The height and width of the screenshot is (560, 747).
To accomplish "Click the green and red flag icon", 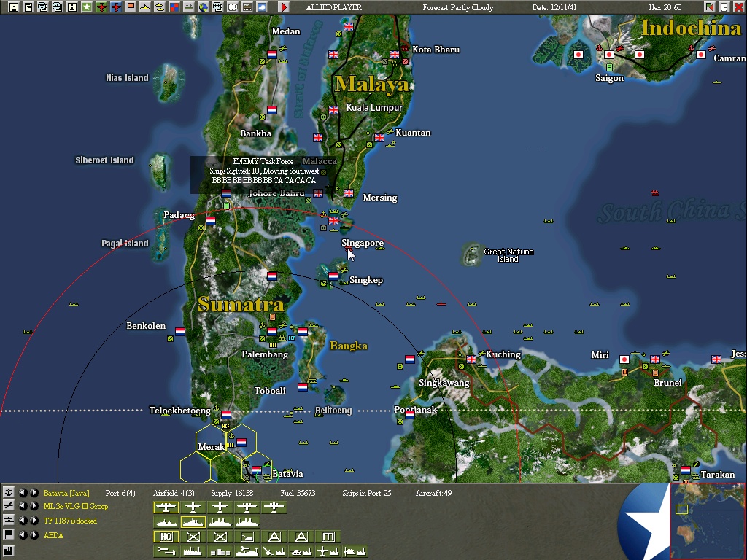I will (709, 7).
